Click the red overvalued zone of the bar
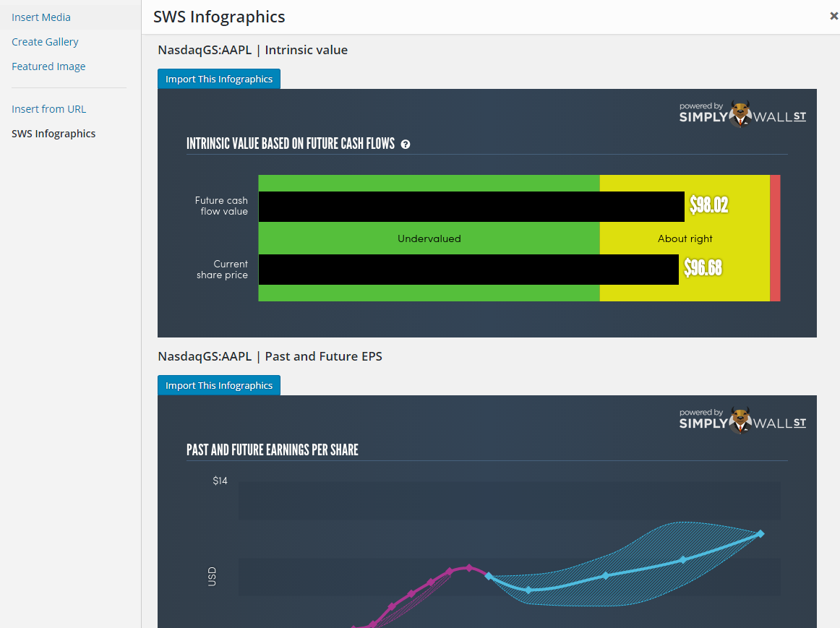The height and width of the screenshot is (628, 840). tap(775, 238)
